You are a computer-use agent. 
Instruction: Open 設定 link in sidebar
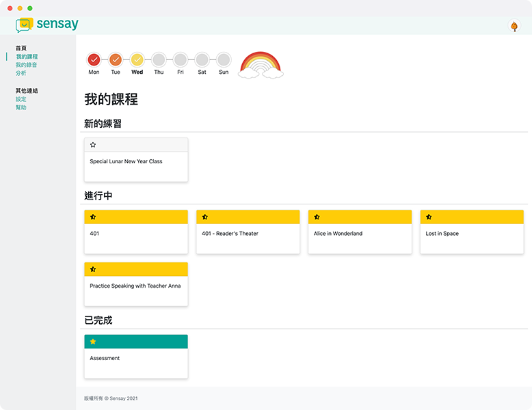[x=21, y=99]
